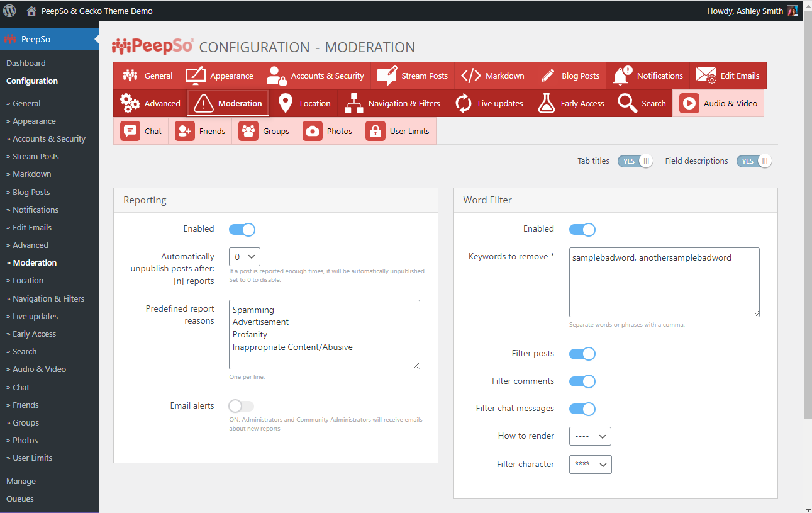
Task: Open sidebar link » Markdown
Action: [29, 174]
